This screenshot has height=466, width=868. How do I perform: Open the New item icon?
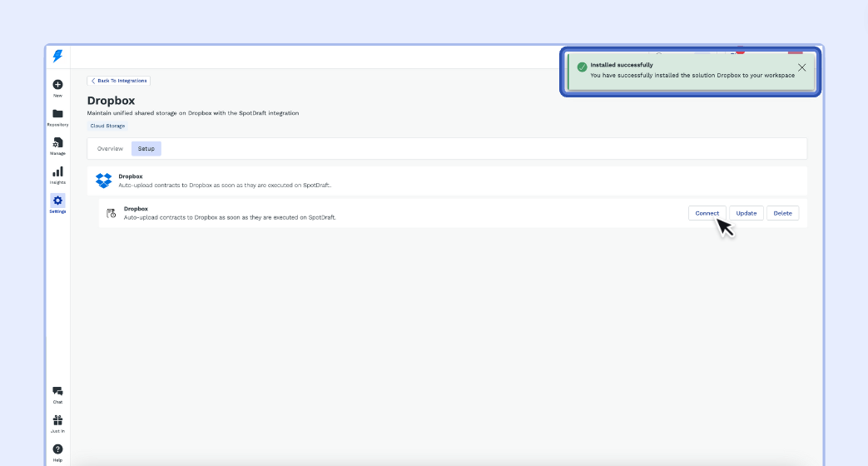(x=57, y=85)
